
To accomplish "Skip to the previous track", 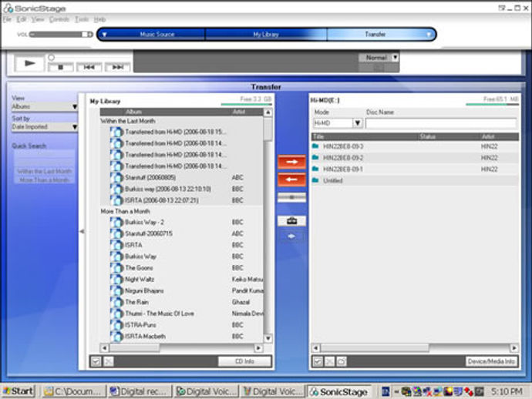I will [x=89, y=68].
